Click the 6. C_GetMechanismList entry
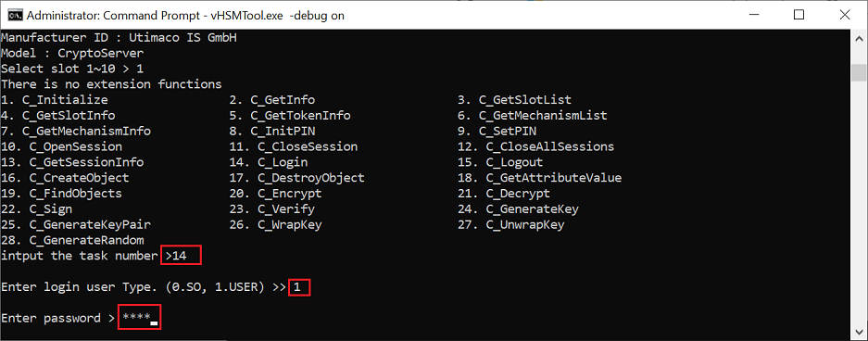 click(x=533, y=116)
